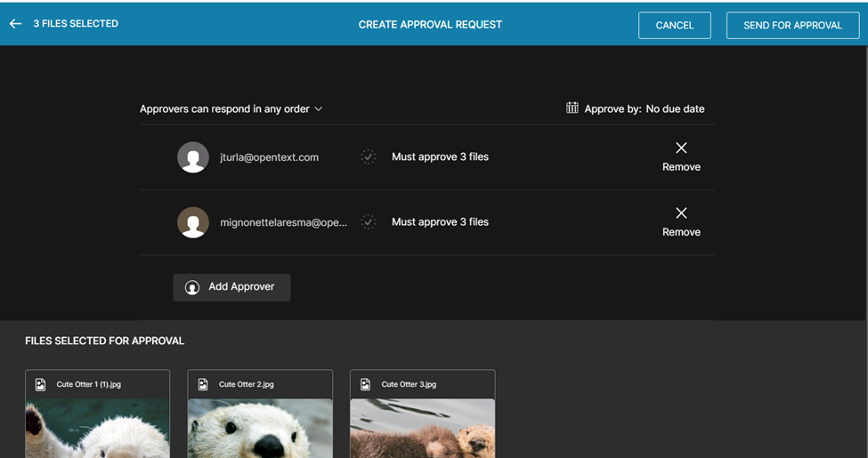Click the mignonettelaresma@ope... email text
The width and height of the screenshot is (868, 458).
click(283, 223)
